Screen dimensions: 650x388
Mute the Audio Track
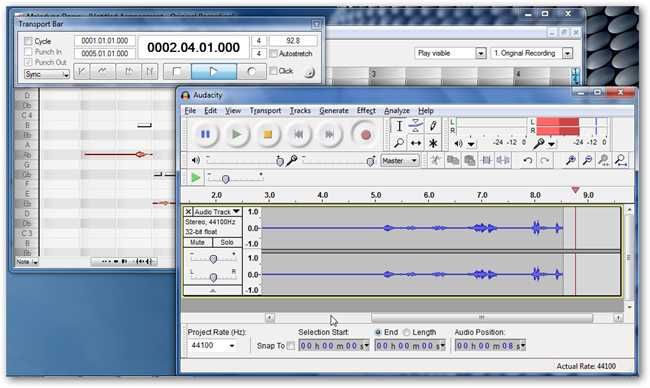tap(198, 242)
